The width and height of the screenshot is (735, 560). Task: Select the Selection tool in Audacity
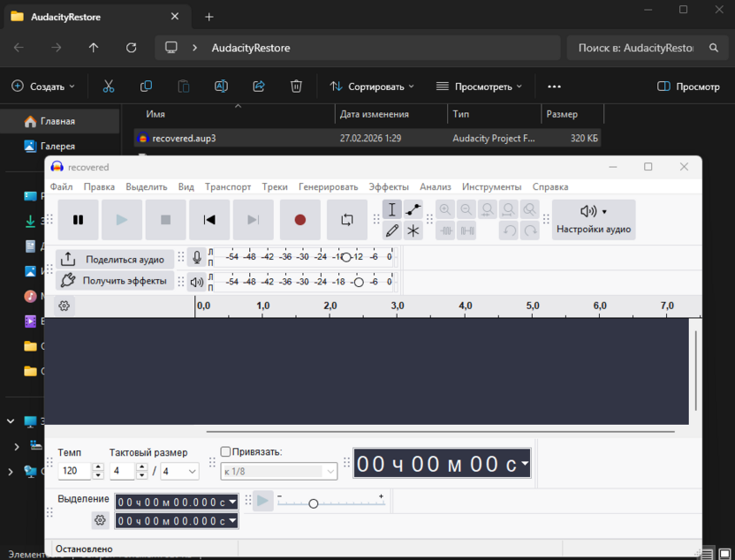click(391, 209)
